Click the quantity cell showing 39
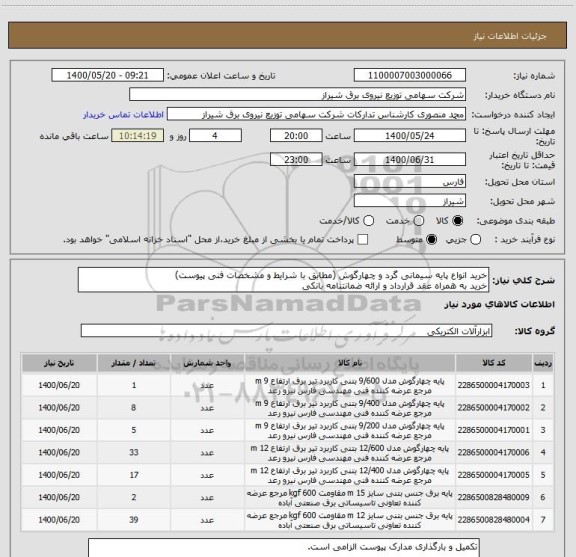576x557 pixels. click(134, 520)
